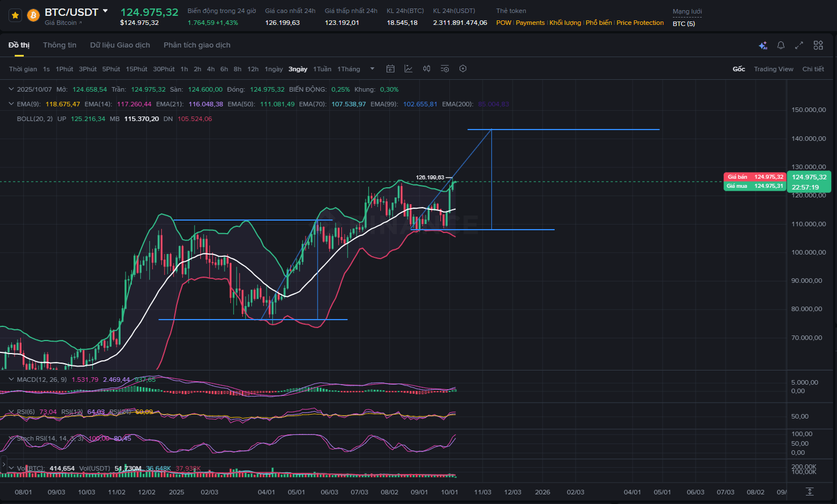Collapse the RSI(6) indicator panel

pyautogui.click(x=11, y=412)
